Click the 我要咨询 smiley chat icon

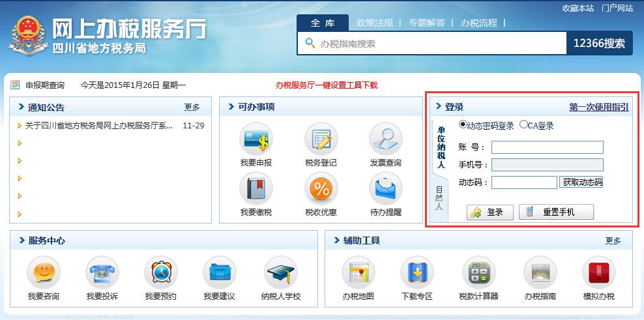44,273
